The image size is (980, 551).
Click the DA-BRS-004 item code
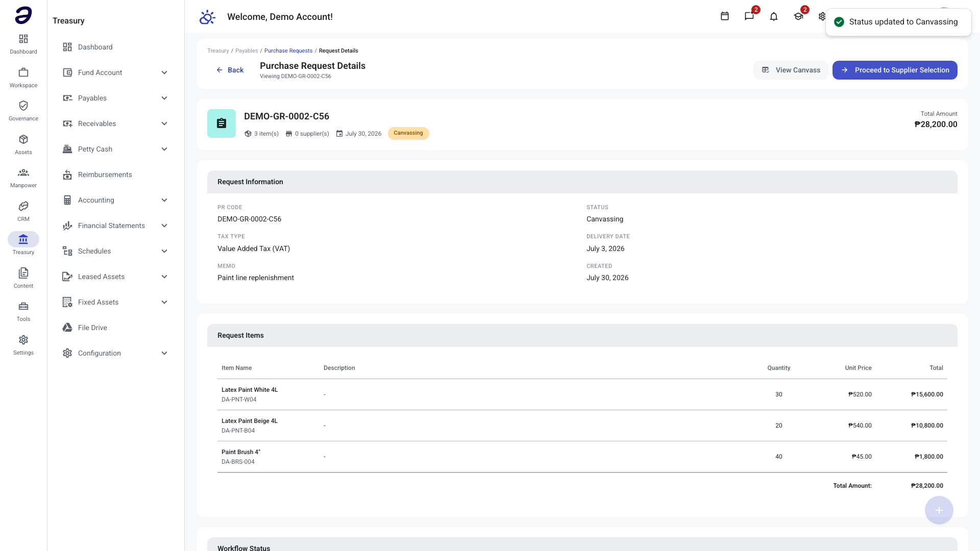(x=238, y=462)
